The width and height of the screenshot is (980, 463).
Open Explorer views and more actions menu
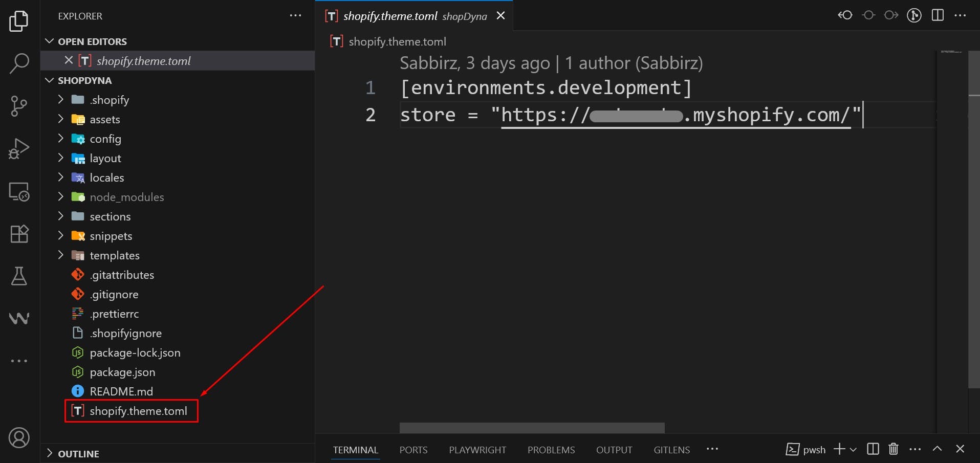(x=295, y=16)
